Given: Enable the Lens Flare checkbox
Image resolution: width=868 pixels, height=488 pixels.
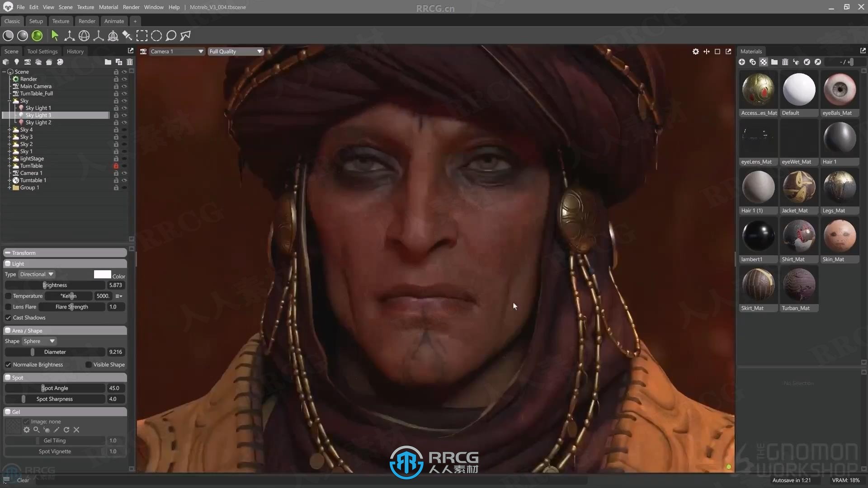Looking at the screenshot, I should coord(8,307).
